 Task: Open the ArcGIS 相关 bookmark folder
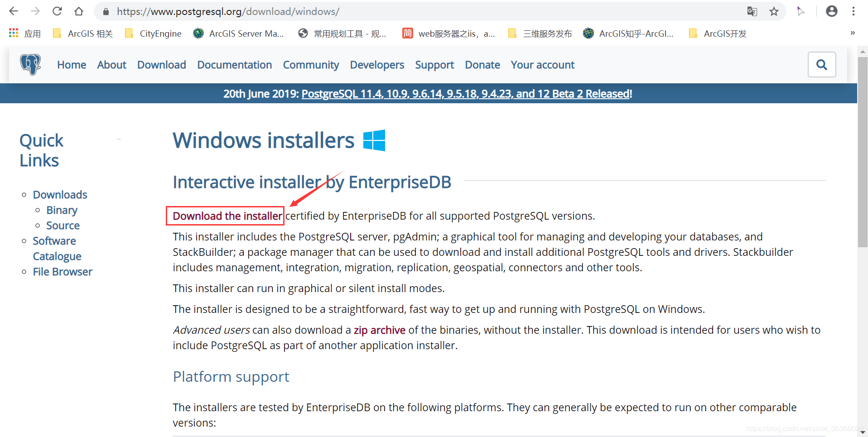(83, 34)
